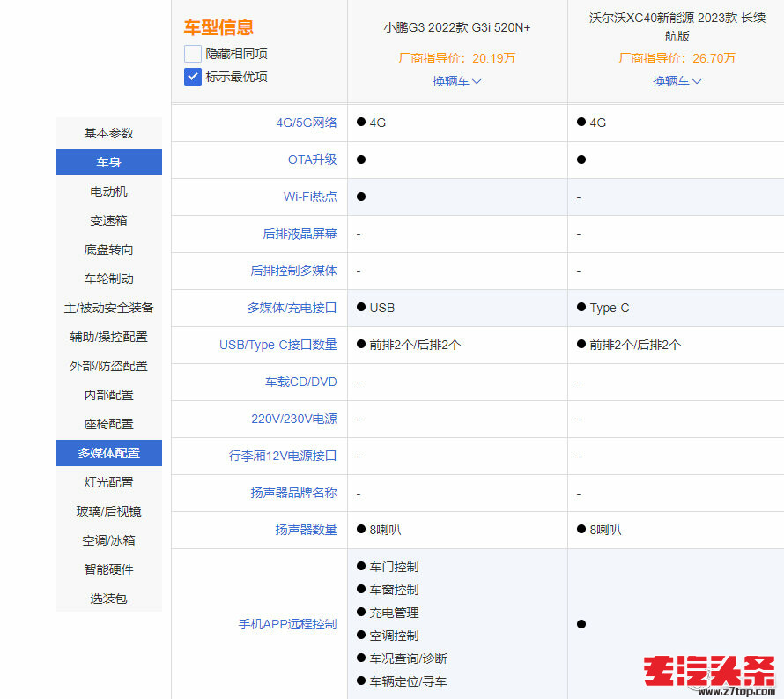Viewport: 784px width, 699px height.
Task: Click 厂商指导价 20.19万 price text
Action: tap(457, 58)
